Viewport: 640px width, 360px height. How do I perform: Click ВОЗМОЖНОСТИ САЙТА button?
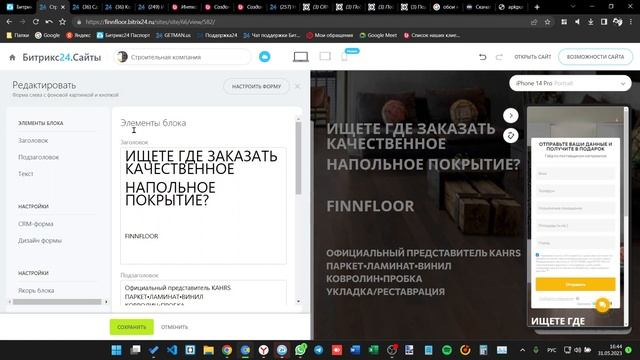(x=595, y=57)
